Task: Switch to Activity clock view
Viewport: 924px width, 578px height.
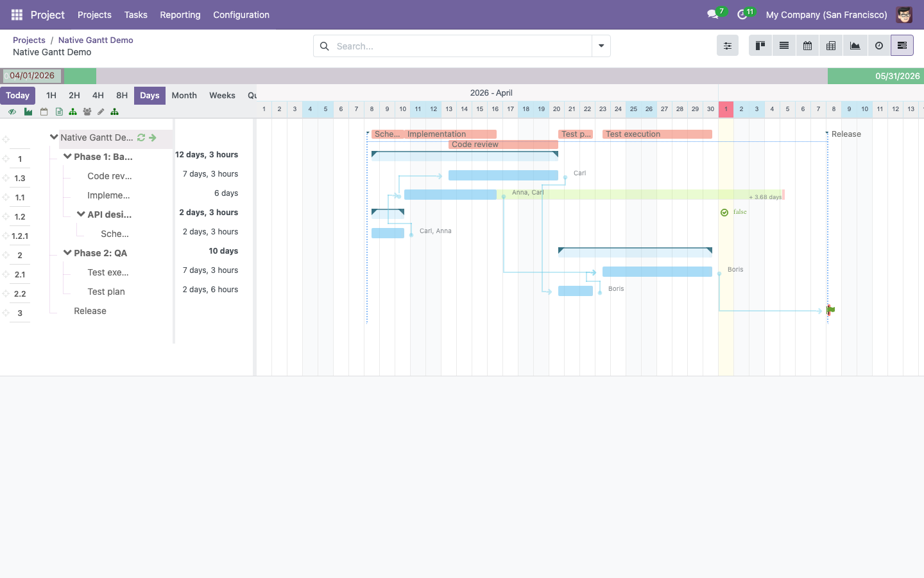Action: click(x=879, y=46)
